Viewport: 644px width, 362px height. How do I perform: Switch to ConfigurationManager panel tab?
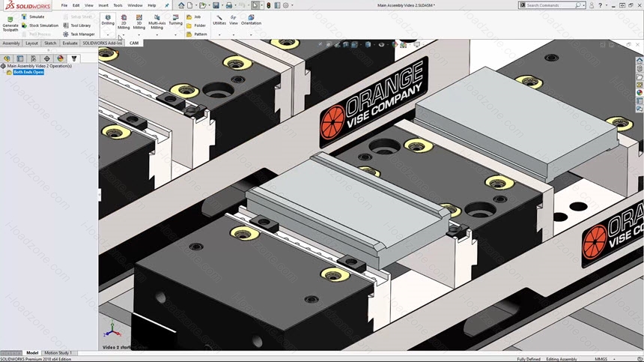click(x=34, y=58)
